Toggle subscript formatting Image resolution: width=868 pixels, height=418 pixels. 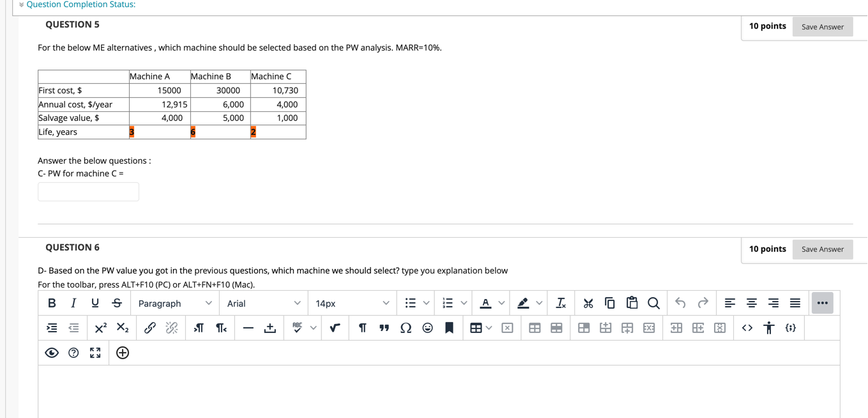pyautogui.click(x=123, y=328)
